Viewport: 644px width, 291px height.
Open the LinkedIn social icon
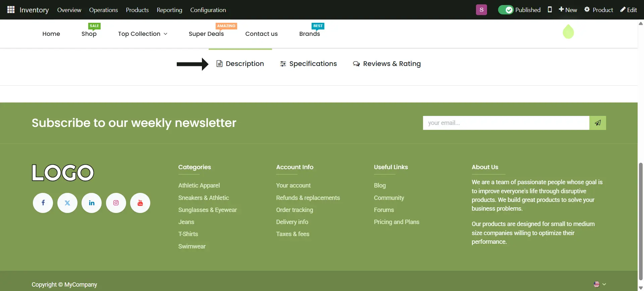coord(92,203)
